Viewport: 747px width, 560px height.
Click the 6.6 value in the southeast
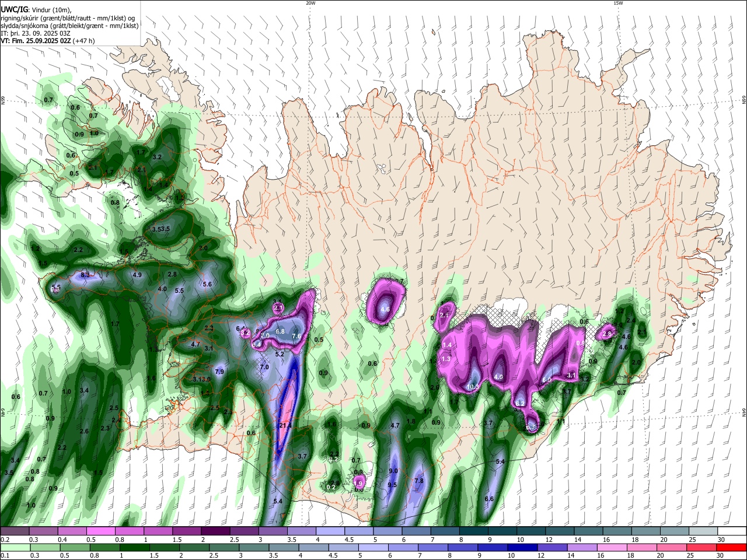pos(489,499)
